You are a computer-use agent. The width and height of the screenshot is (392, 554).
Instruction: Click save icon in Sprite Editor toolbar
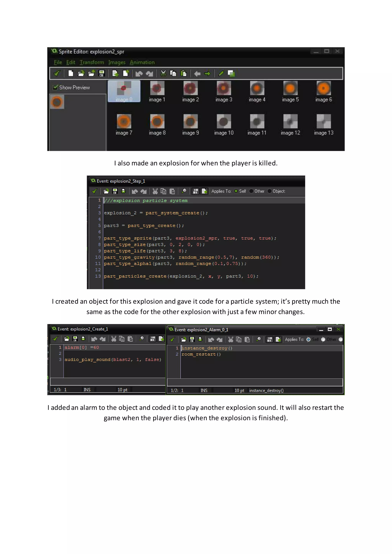[x=102, y=73]
